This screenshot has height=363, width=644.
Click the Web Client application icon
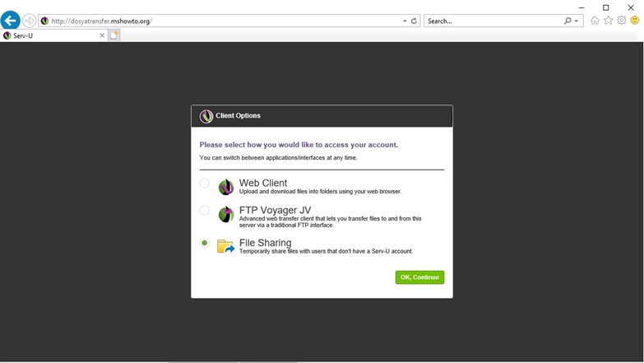tap(226, 187)
